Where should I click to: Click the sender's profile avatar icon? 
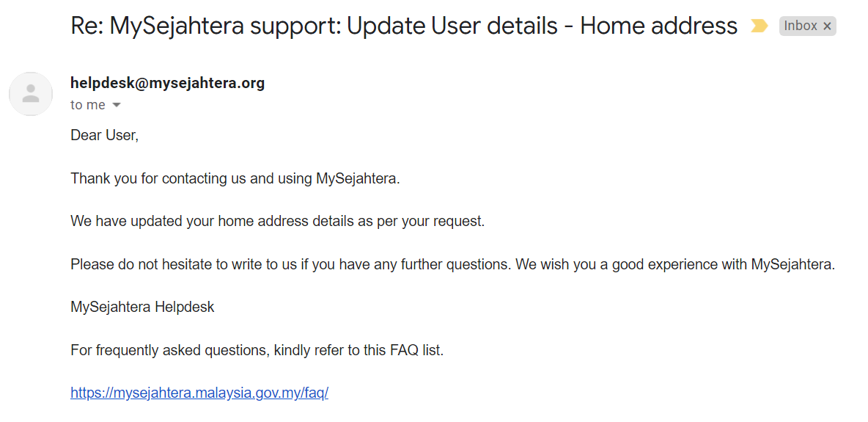(x=31, y=94)
